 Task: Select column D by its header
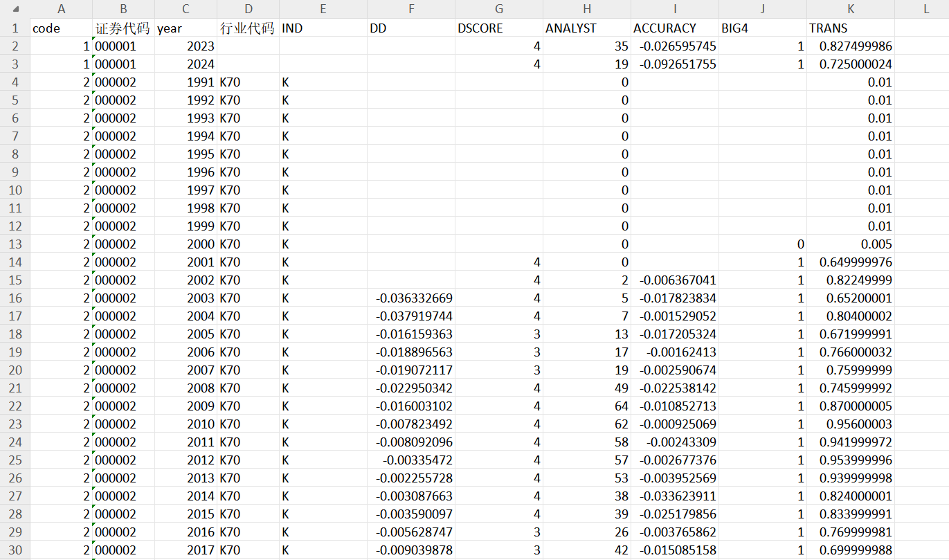(x=248, y=9)
